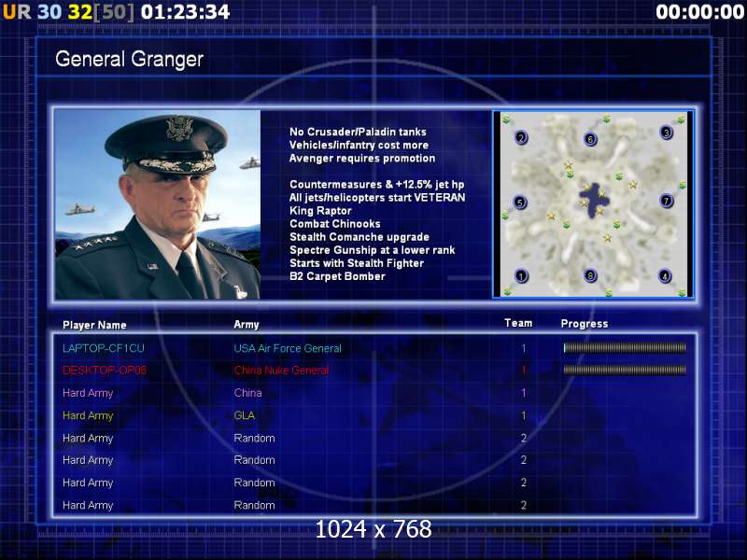Click the USA Air Force General army entry
Screen dimensions: 747x560
288,348
